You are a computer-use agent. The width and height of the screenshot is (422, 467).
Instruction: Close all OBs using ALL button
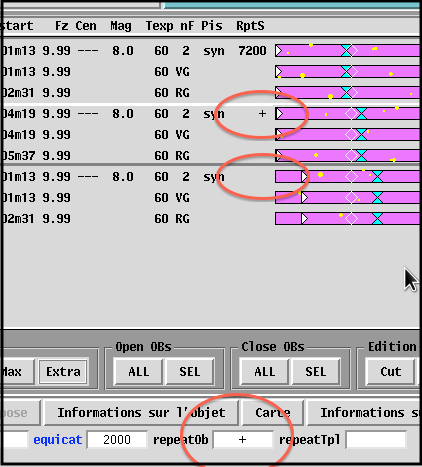pyautogui.click(x=265, y=371)
